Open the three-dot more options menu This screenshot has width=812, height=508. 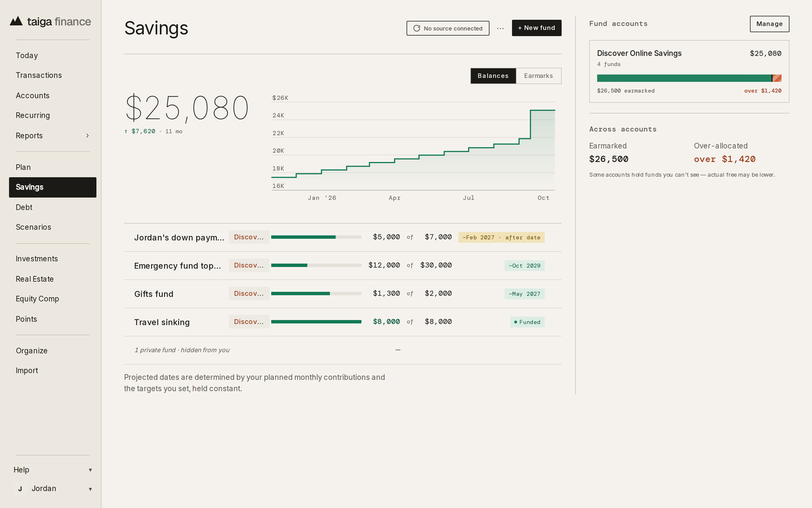[x=500, y=28]
